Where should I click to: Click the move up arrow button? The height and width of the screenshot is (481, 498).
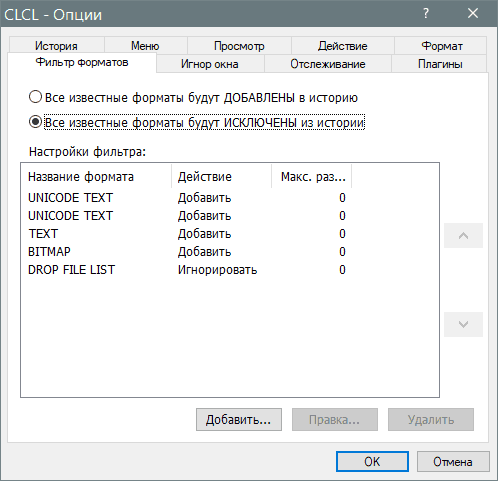[x=463, y=236]
